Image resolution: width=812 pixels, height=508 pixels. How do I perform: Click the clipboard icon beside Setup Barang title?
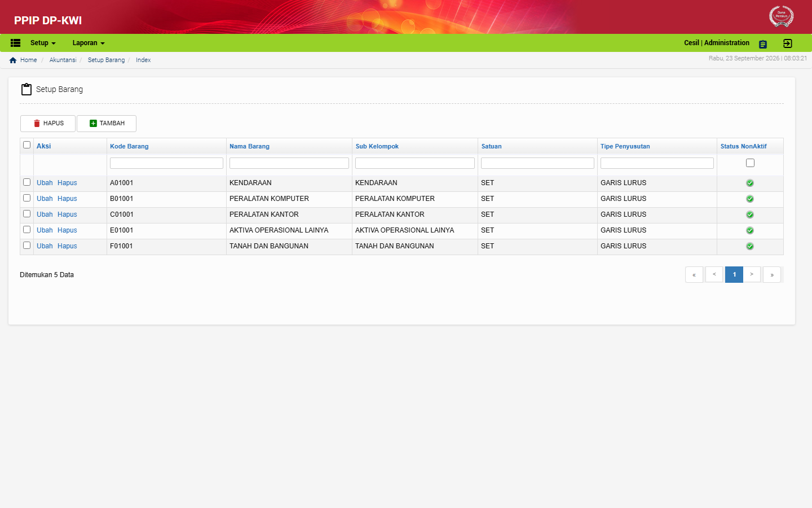(27, 89)
